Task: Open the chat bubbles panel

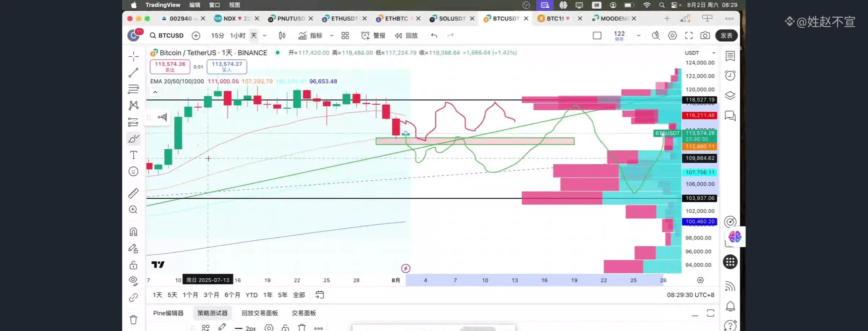Action: point(730,116)
